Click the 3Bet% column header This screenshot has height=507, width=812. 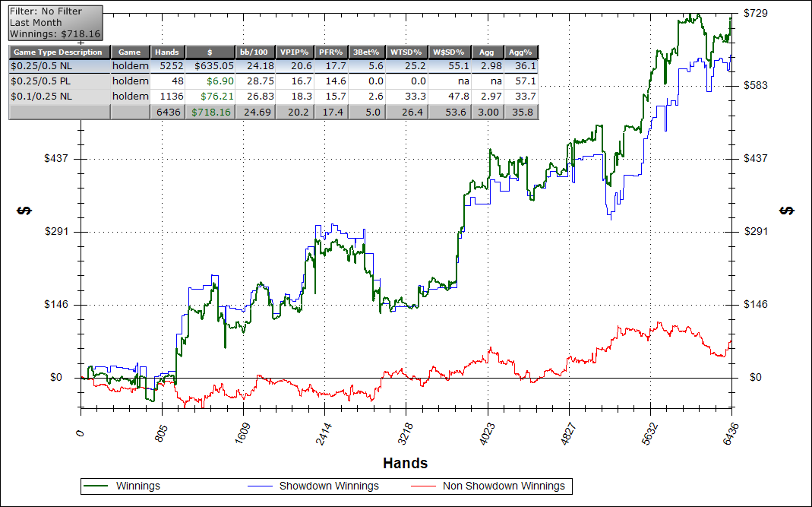366,52
